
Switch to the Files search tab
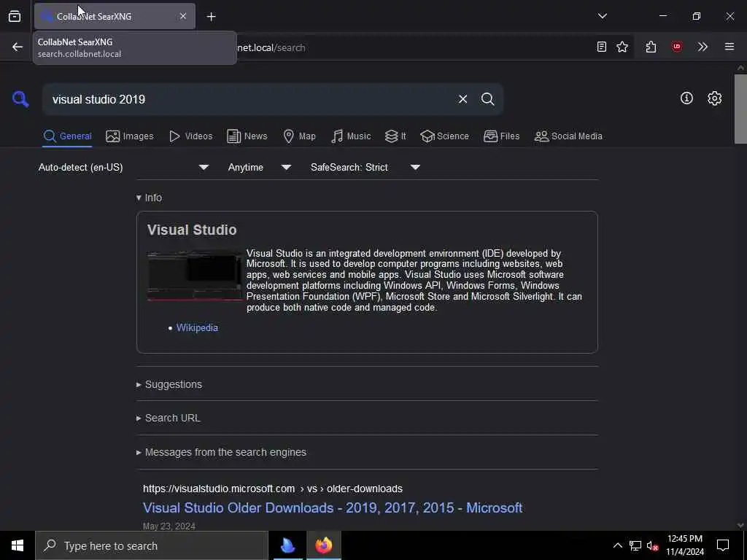pos(501,136)
